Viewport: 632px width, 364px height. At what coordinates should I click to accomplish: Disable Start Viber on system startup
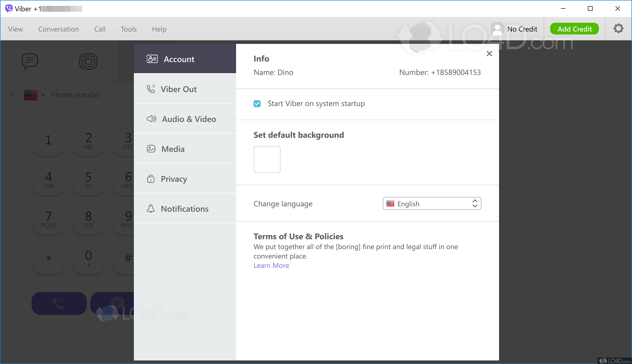pyautogui.click(x=257, y=103)
